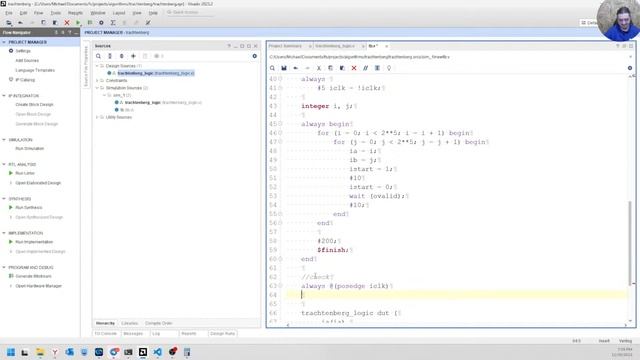
Task: Paste using the editor toolbar paste icon
Action: tap(342, 68)
